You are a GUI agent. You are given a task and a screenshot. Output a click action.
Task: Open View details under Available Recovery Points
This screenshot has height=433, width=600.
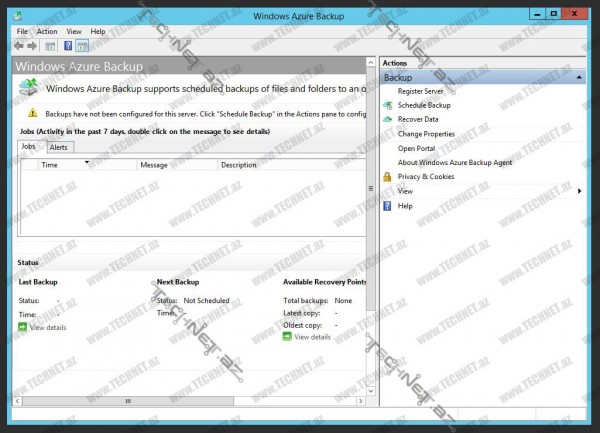coord(312,337)
